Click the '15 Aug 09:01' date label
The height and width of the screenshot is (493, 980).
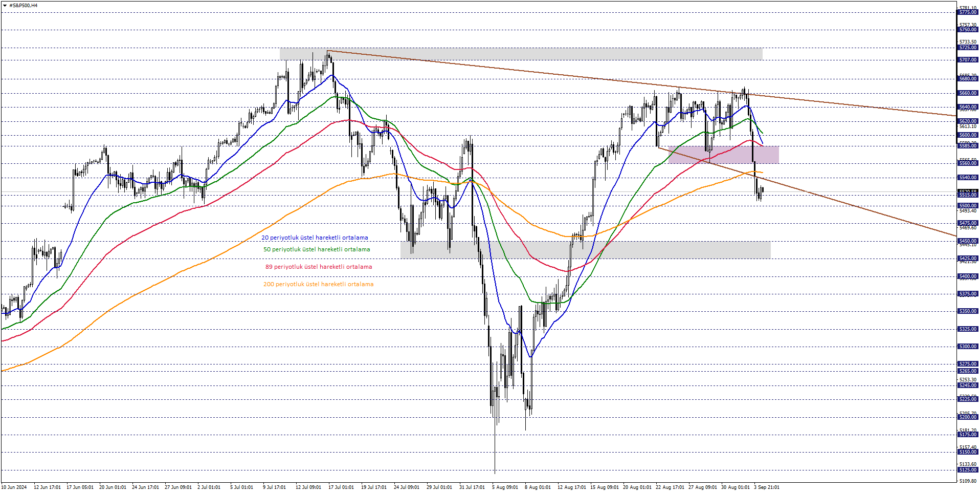point(605,487)
